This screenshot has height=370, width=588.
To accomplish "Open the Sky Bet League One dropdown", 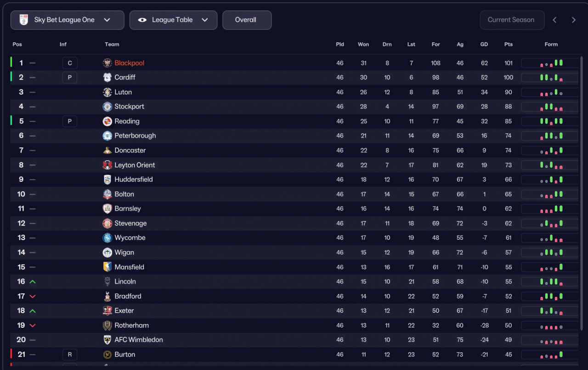I will [67, 20].
